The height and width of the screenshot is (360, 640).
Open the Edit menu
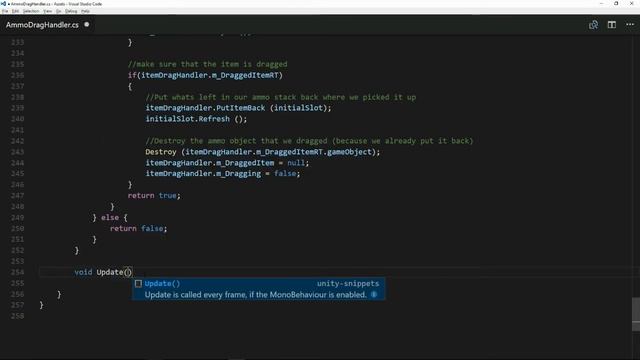click(x=16, y=11)
